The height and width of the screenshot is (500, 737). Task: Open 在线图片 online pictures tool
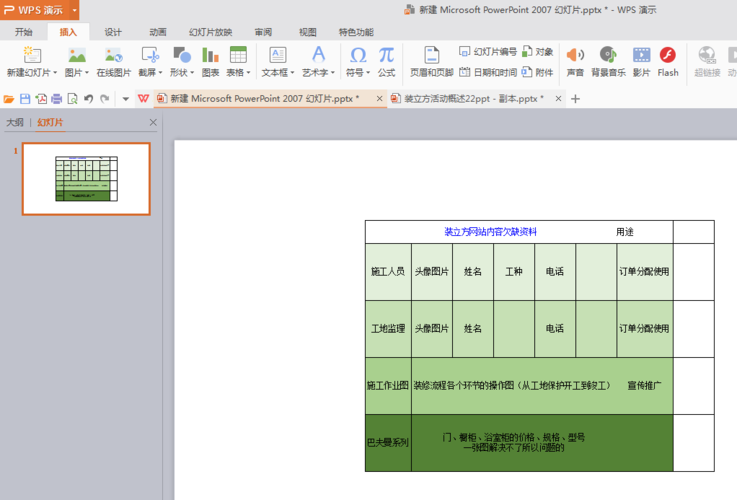tap(114, 55)
